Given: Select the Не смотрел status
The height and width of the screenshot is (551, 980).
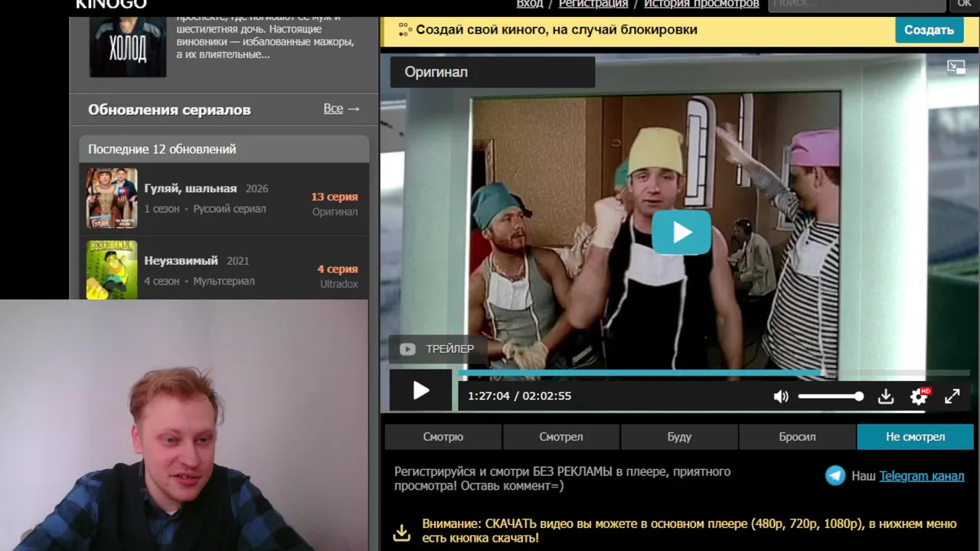Looking at the screenshot, I should 916,437.
